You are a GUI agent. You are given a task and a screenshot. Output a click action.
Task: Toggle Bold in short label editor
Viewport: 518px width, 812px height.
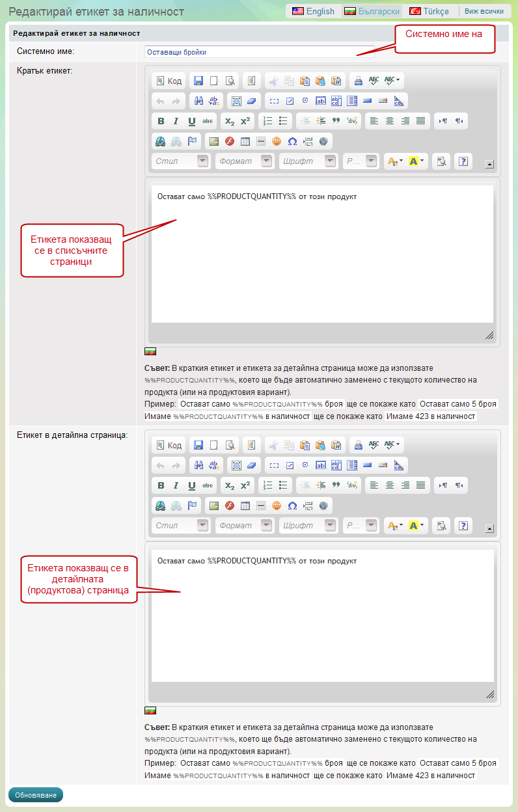coord(161,121)
